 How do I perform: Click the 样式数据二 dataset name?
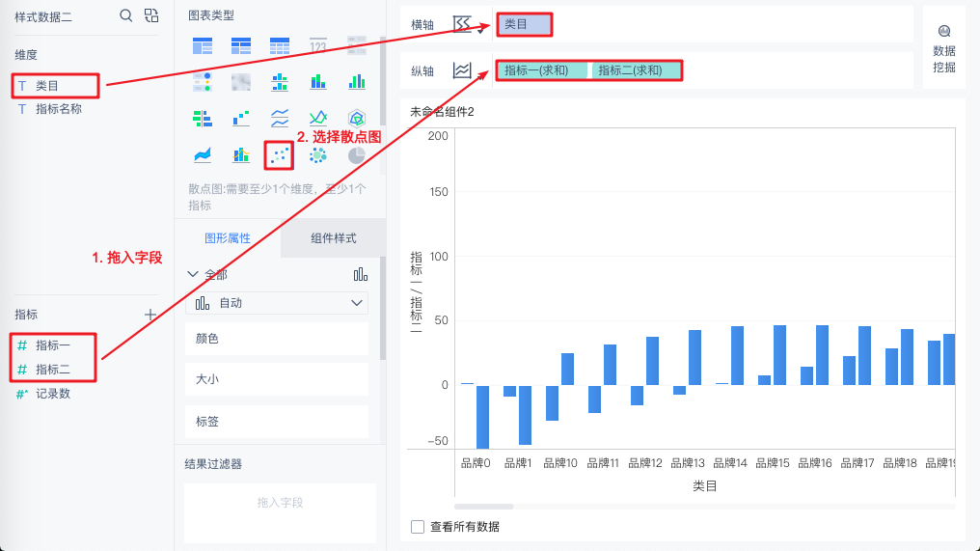pos(43,16)
